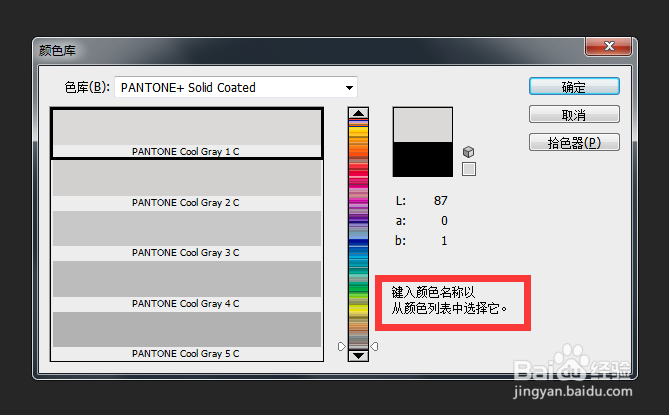669x415 pixels.
Task: Click the 颜色库 title text
Action: [57, 50]
